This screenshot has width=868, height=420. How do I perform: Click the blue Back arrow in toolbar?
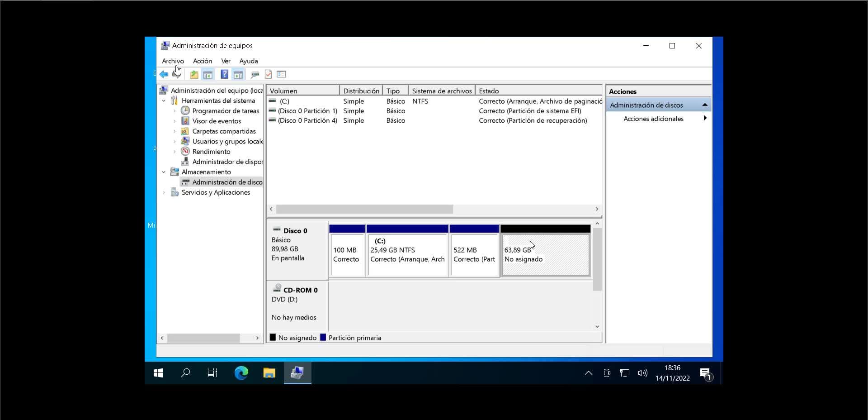point(164,74)
